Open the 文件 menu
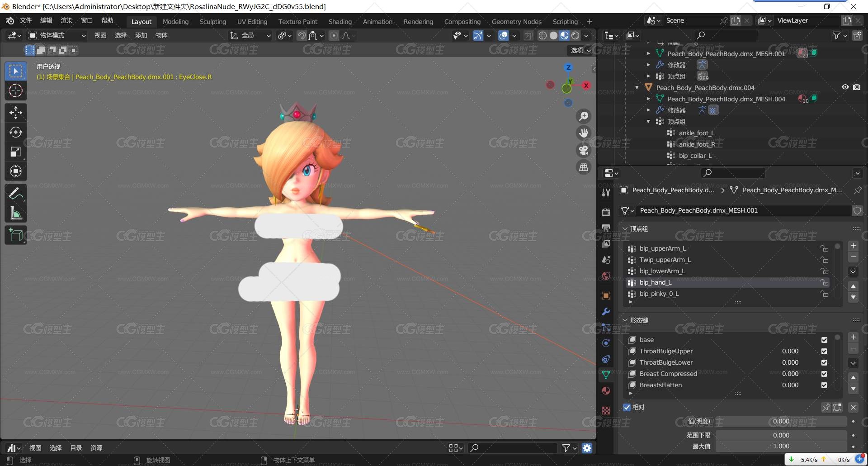Viewport: 868px width, 466px height. (26, 20)
